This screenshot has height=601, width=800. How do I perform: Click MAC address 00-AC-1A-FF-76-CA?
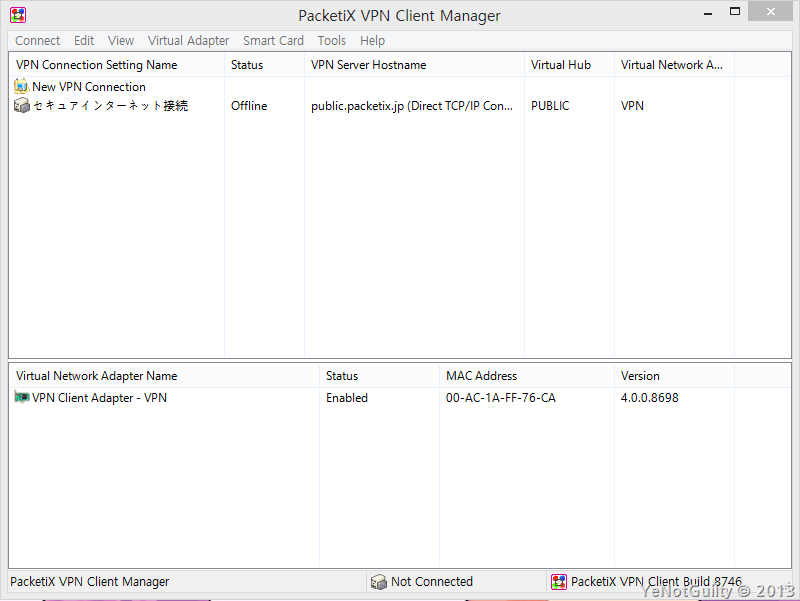[501, 397]
